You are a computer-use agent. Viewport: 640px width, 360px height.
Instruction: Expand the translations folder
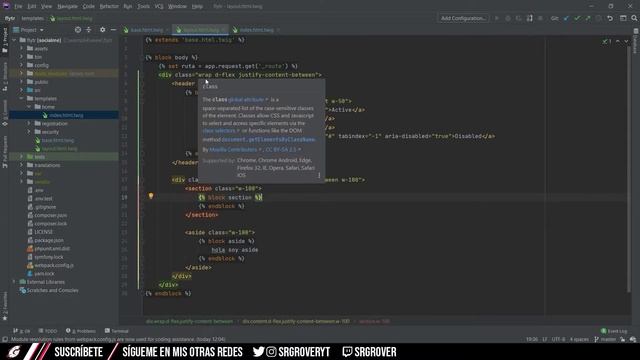pyautogui.click(x=22, y=165)
